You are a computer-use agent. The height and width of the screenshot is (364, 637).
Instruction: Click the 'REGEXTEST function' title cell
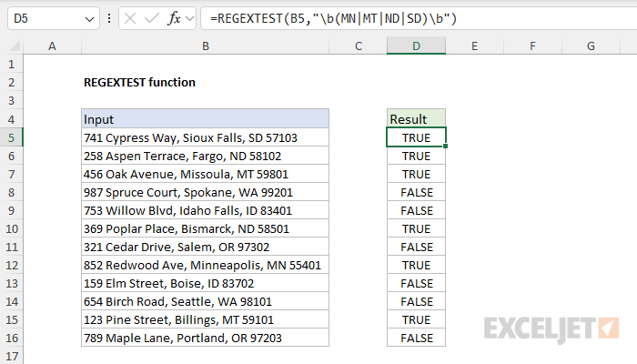[x=205, y=83]
